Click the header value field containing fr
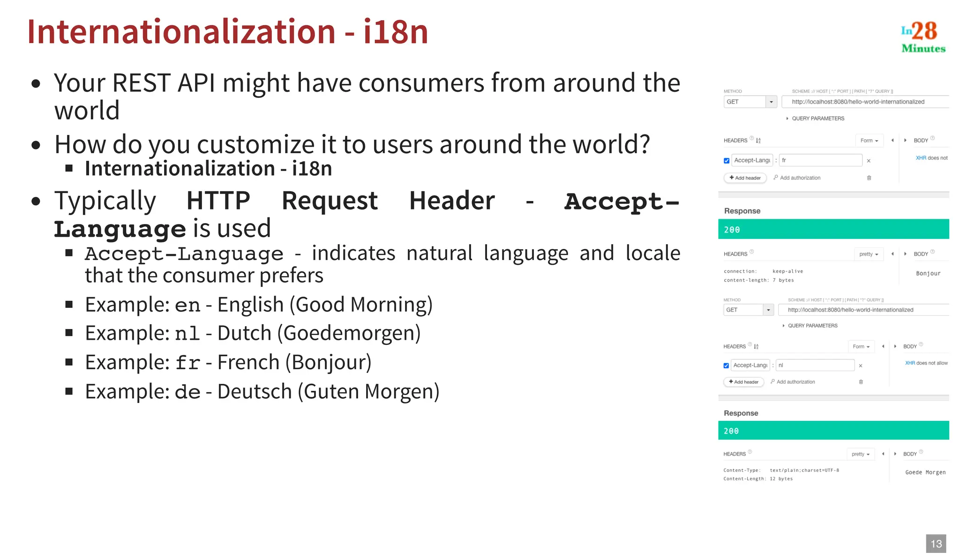The height and width of the screenshot is (560, 960). coord(820,160)
